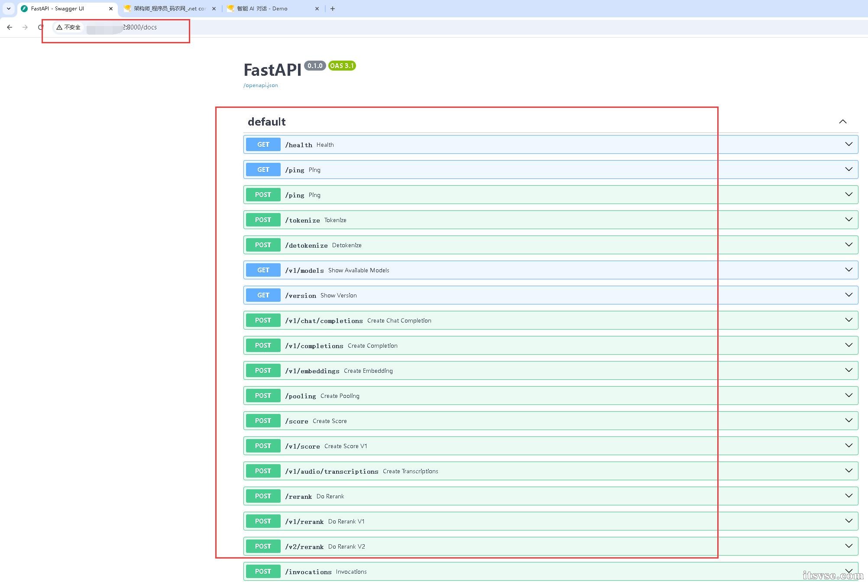Open the /openapi.json link

[x=261, y=85]
